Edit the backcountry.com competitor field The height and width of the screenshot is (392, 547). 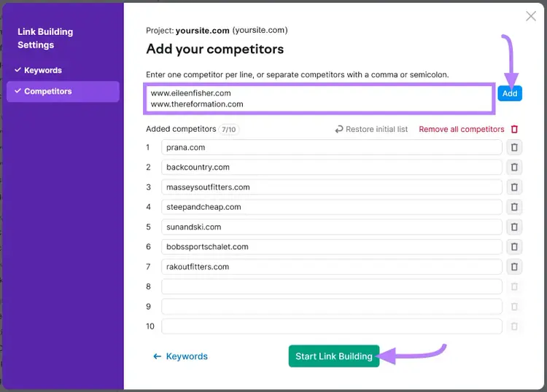pyautogui.click(x=331, y=168)
